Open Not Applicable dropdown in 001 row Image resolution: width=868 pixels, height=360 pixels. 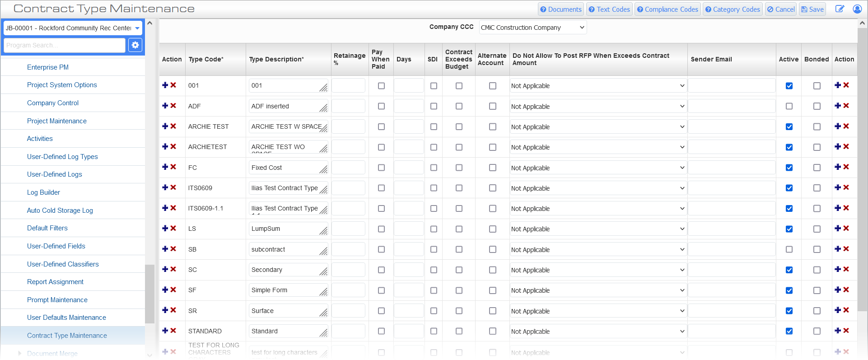tap(598, 86)
